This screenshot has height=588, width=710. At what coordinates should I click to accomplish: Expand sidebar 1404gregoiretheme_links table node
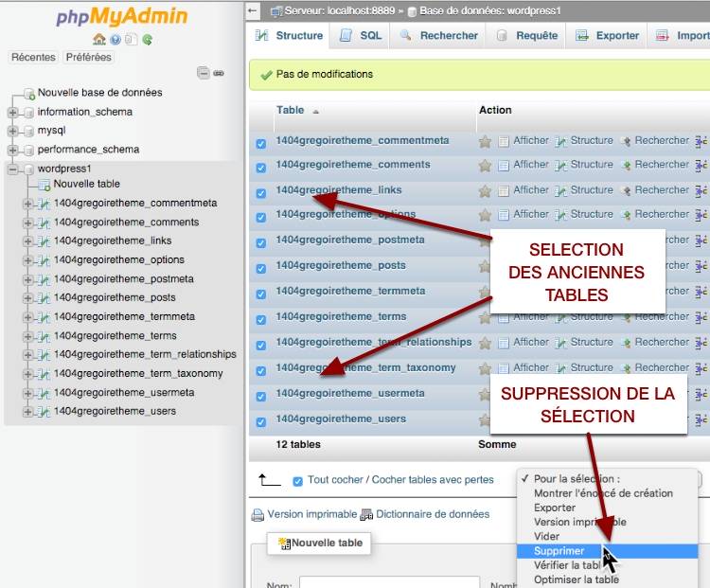coord(27,241)
